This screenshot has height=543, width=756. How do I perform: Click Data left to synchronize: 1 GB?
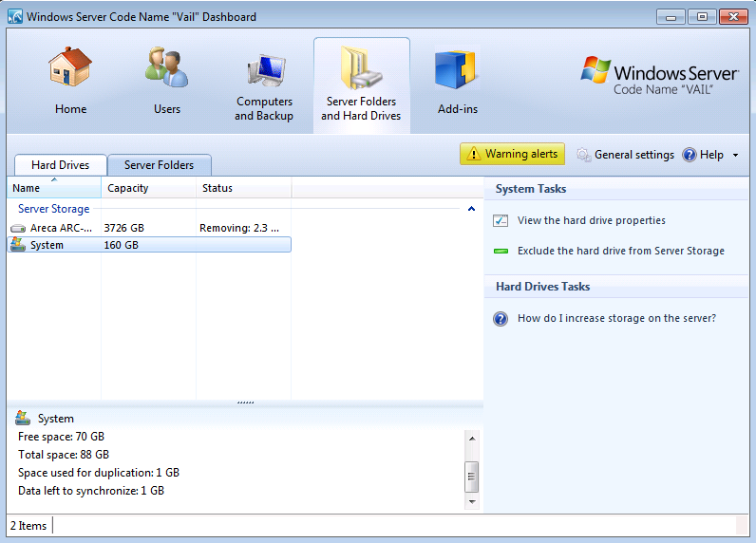pos(91,491)
